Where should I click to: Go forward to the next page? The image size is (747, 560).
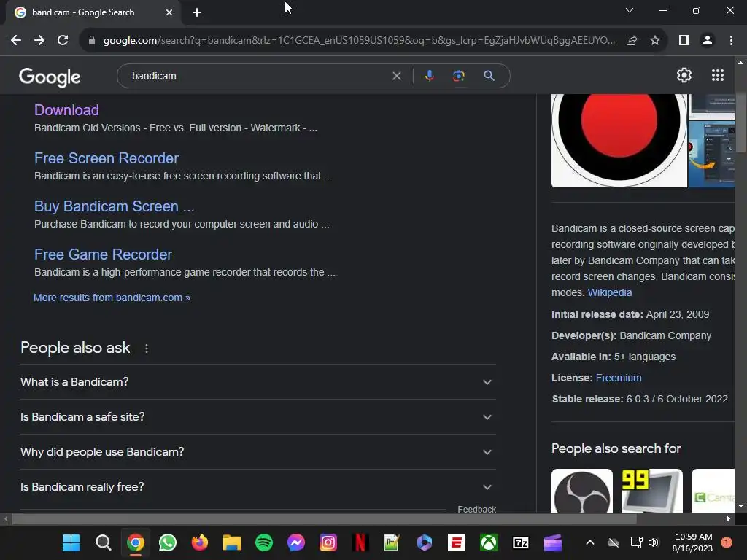(x=39, y=41)
